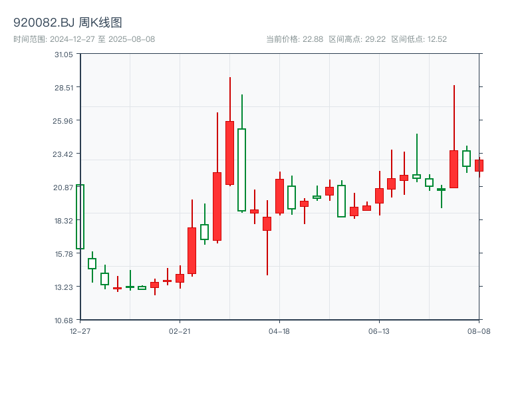Click the 时间范围 2024-12-27 至 2025-08-08 text

84,39
